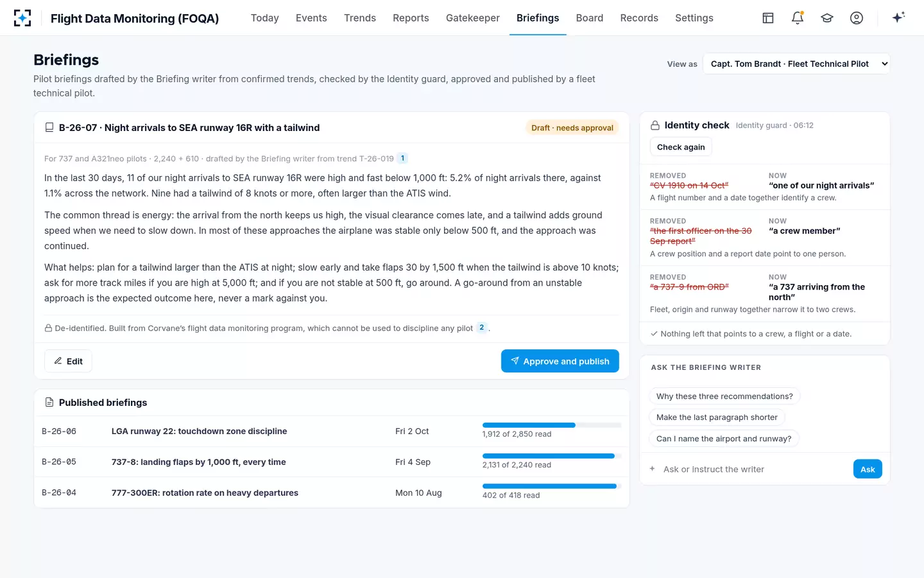Click the graduation cap training icon
Viewport: 924px width, 578px height.
(827, 18)
